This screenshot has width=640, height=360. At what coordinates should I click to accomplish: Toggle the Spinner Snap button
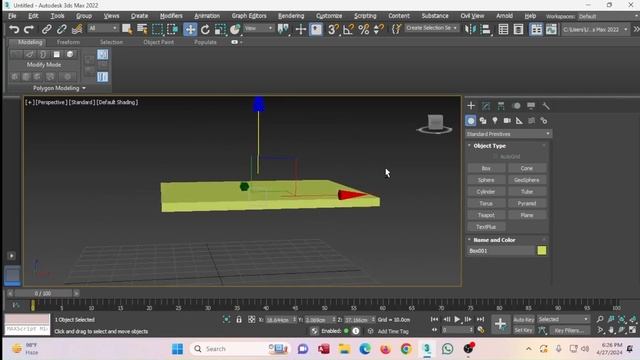coord(379,29)
